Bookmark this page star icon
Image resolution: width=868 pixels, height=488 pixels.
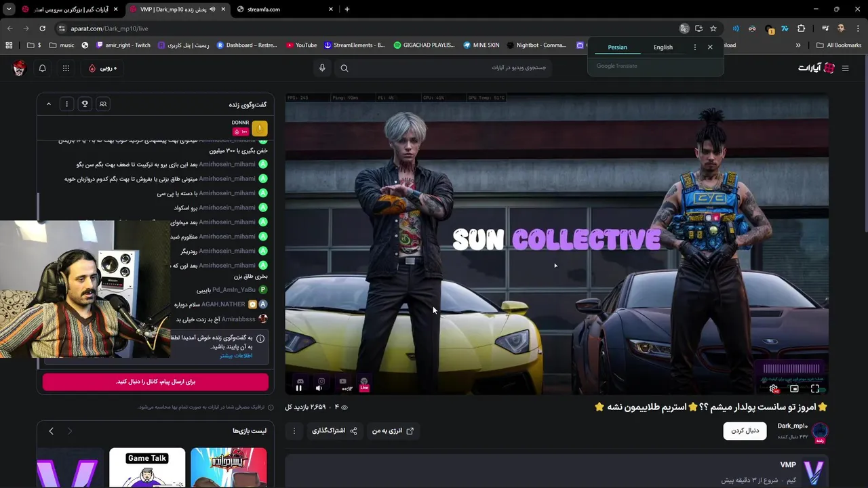[713, 28]
